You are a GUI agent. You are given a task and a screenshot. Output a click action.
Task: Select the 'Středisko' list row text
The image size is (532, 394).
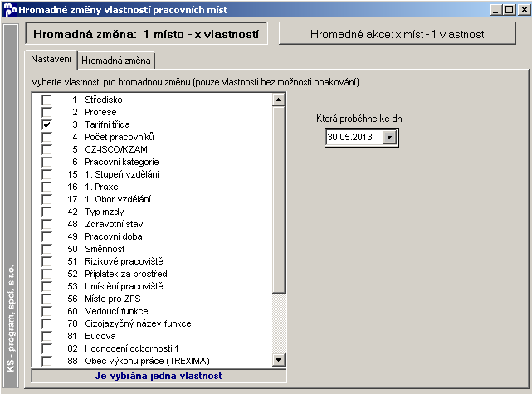104,100
